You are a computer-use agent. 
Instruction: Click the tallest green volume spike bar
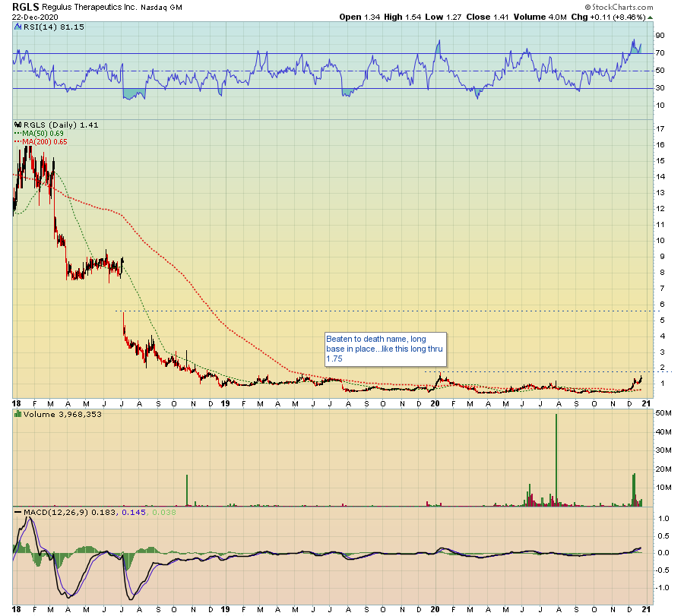[x=556, y=460]
